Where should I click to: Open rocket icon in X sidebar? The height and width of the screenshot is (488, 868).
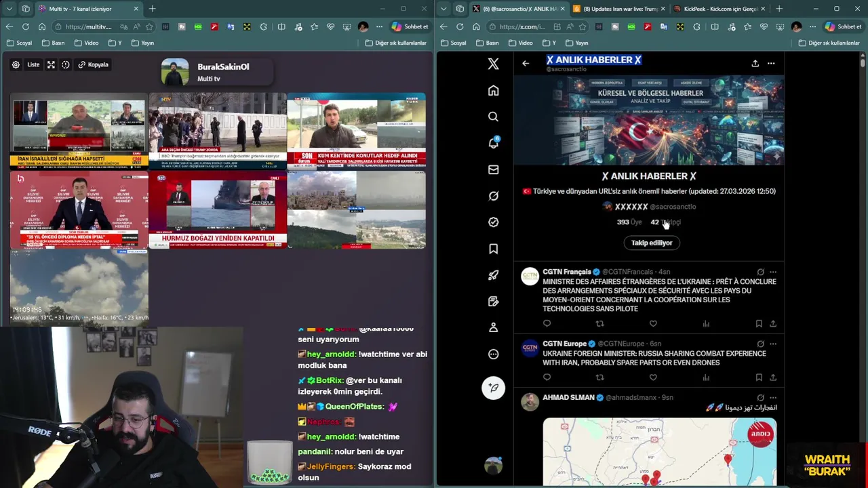click(x=493, y=275)
